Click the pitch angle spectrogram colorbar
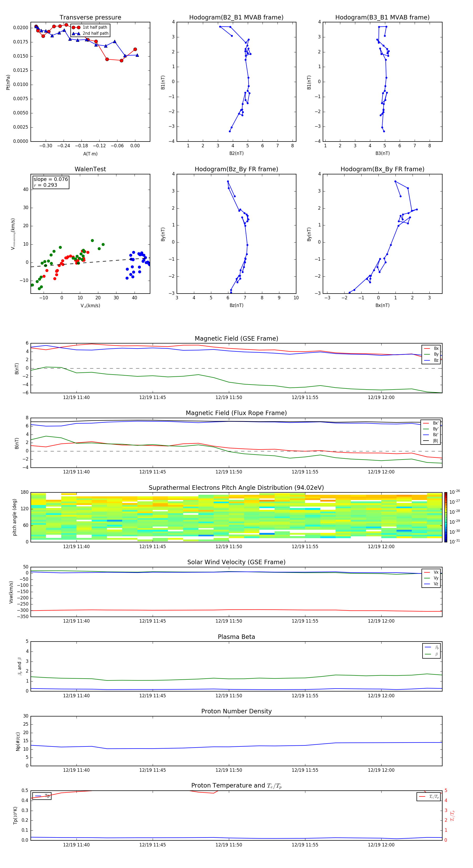The image size is (473, 868). 446,517
